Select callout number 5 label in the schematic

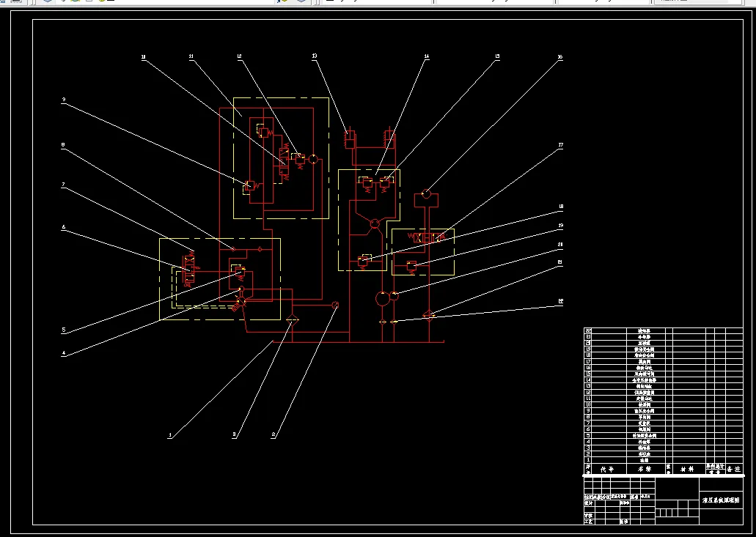63,330
